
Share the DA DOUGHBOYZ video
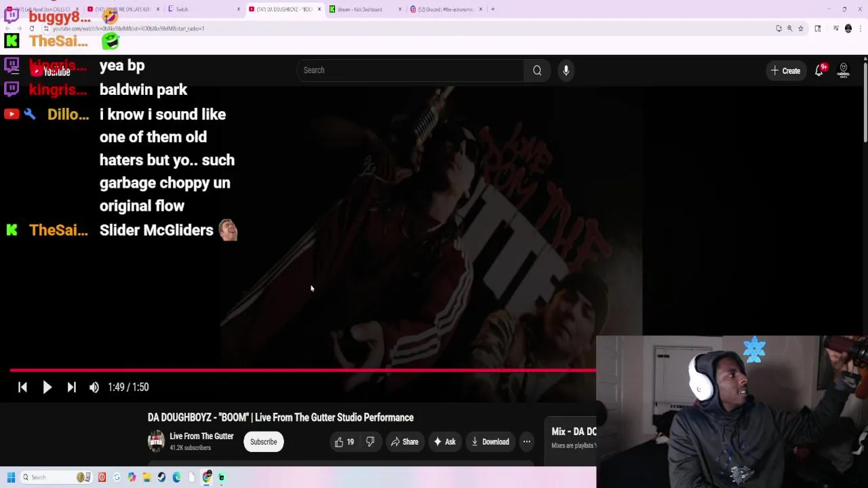[x=405, y=442]
